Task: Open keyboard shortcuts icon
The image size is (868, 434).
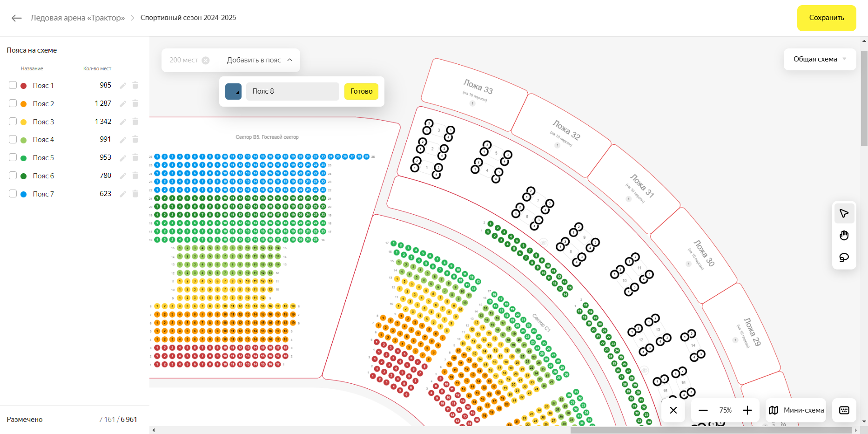Action: 844,410
